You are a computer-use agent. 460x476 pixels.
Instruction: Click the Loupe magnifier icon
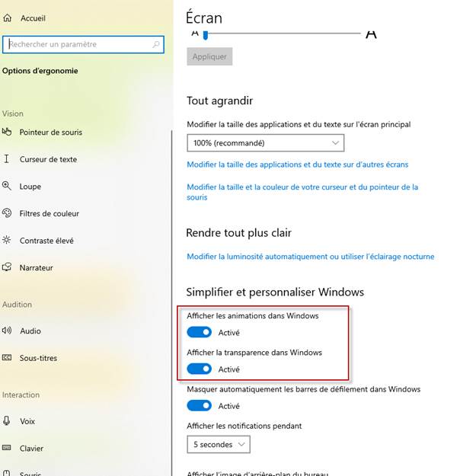point(7,186)
